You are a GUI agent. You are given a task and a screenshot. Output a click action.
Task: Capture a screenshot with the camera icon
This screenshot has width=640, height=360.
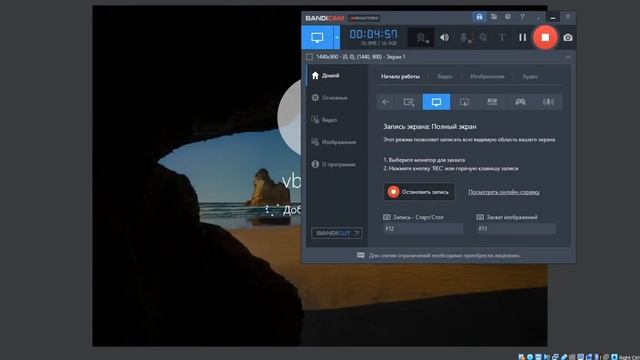[568, 38]
